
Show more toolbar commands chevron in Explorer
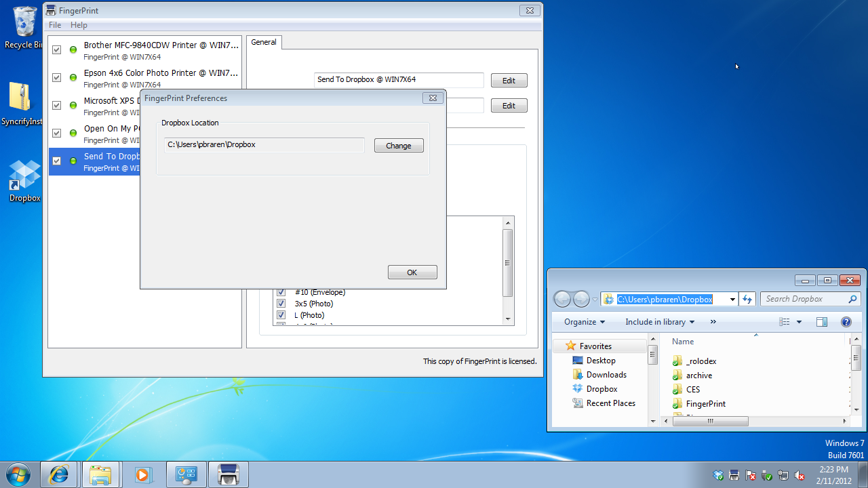(713, 322)
